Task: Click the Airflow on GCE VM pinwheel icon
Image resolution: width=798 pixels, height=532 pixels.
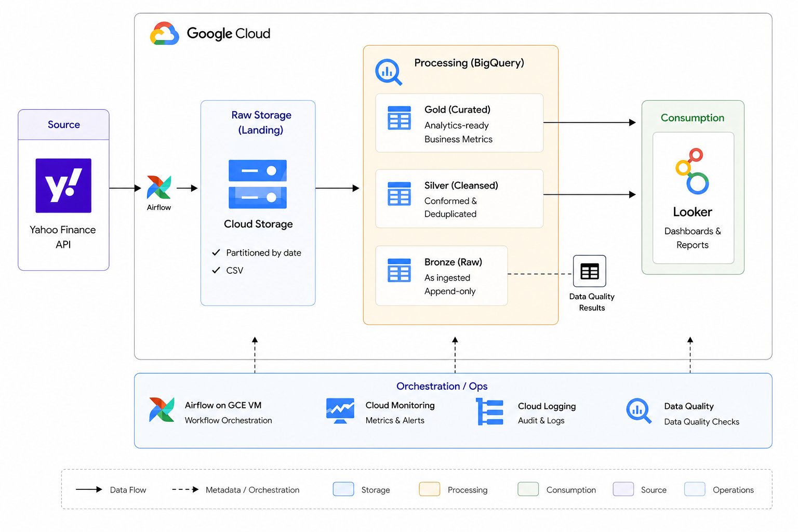Action: pyautogui.click(x=162, y=410)
